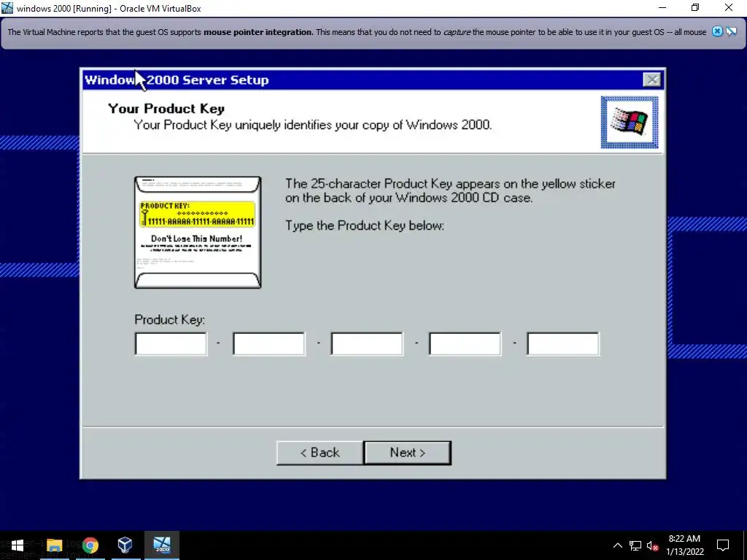The width and height of the screenshot is (747, 560).
Task: Click the Windows flag logo icon
Action: point(630,122)
